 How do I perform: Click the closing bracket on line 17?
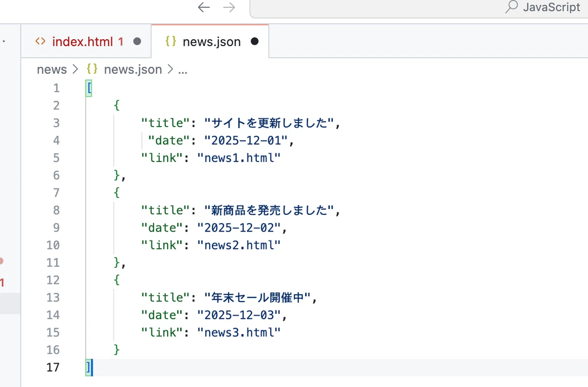coord(88,367)
